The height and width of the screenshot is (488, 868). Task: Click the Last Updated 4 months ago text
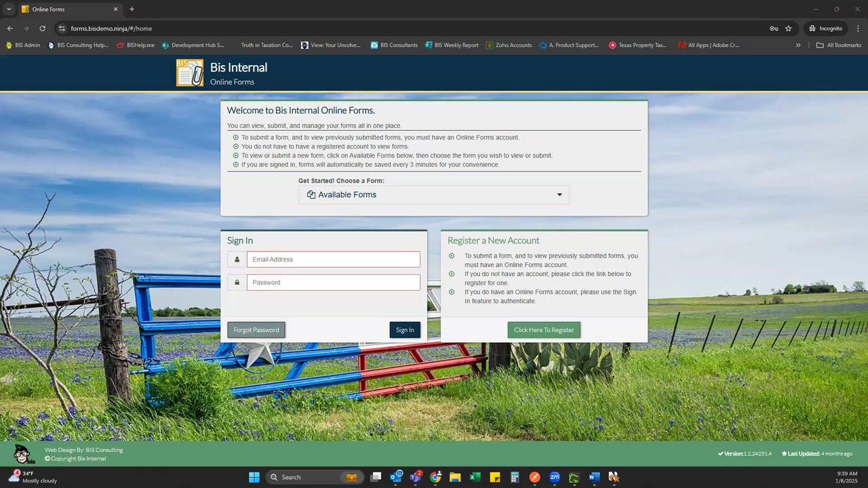816,453
